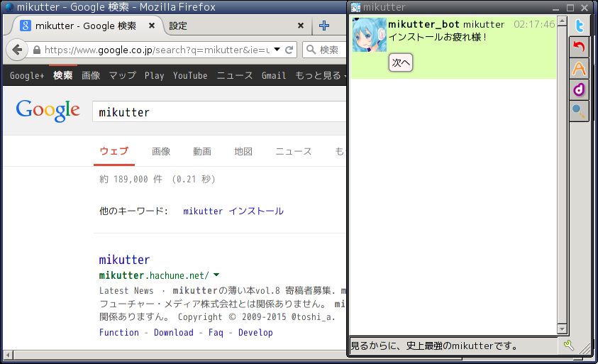Maximize the mikutter window
The image size is (598, 364).
pos(570,8)
